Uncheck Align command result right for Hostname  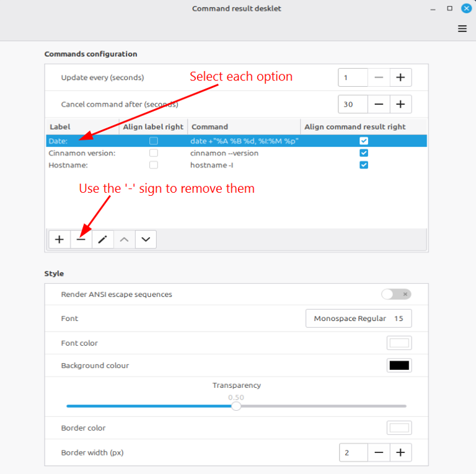tap(364, 165)
